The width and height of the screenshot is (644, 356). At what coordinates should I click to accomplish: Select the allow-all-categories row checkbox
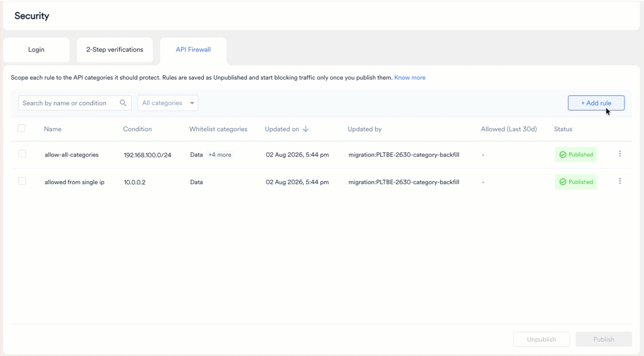[x=22, y=154]
